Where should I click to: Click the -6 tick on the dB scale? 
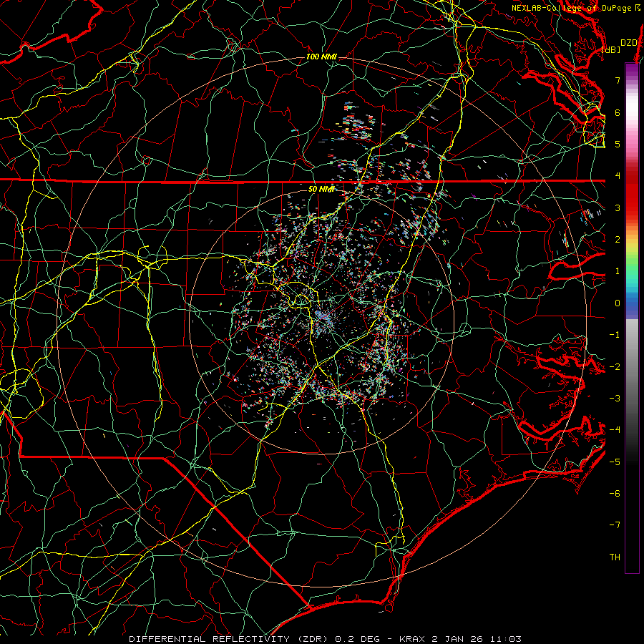[615, 493]
